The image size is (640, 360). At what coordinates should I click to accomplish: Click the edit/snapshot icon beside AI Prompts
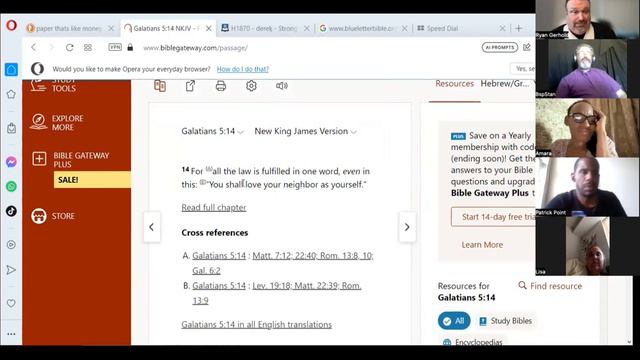point(527,47)
